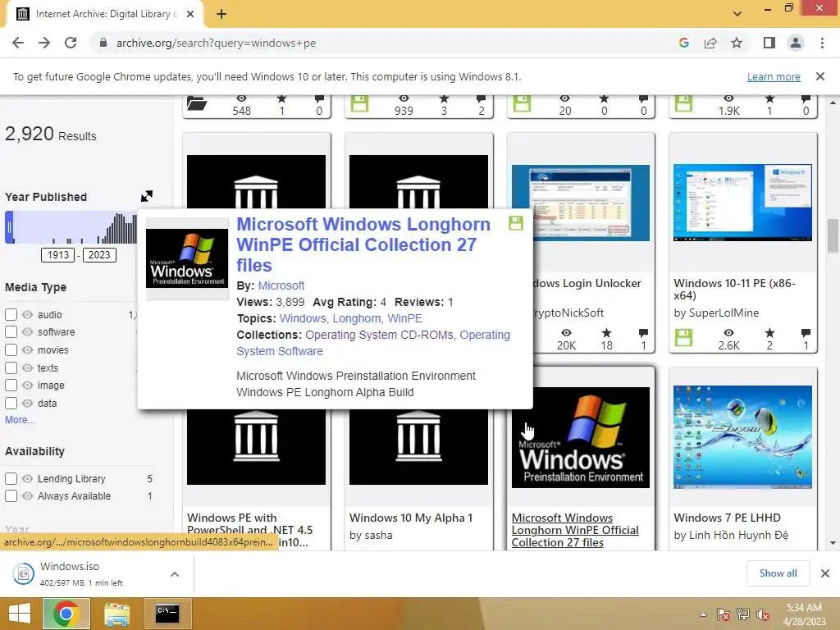
Task: Dismiss the Chrome update notice bar
Action: [819, 76]
